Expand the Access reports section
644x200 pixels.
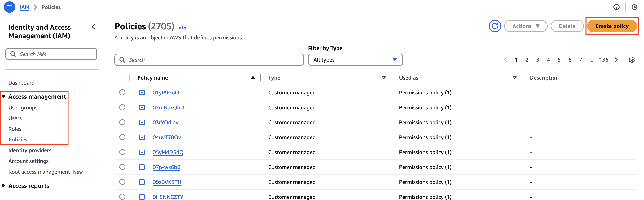(29, 186)
